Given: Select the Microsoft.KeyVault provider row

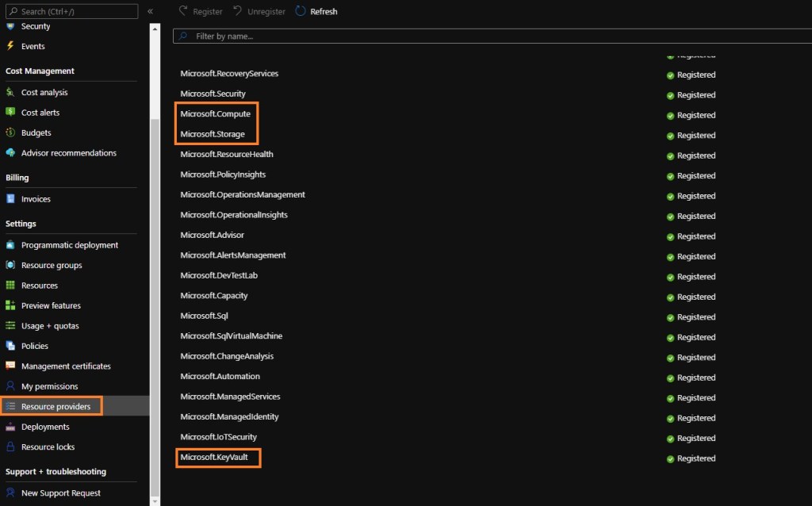Looking at the screenshot, I should [x=492, y=458].
